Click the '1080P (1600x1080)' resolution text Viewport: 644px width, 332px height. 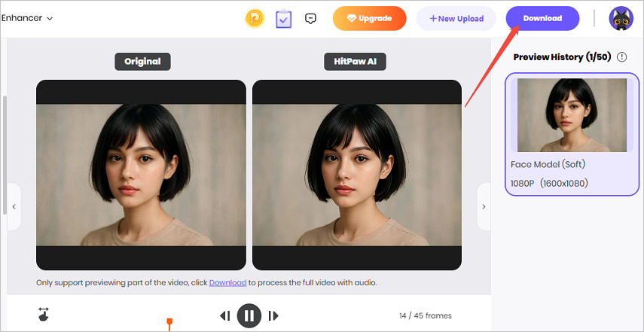pyautogui.click(x=549, y=184)
